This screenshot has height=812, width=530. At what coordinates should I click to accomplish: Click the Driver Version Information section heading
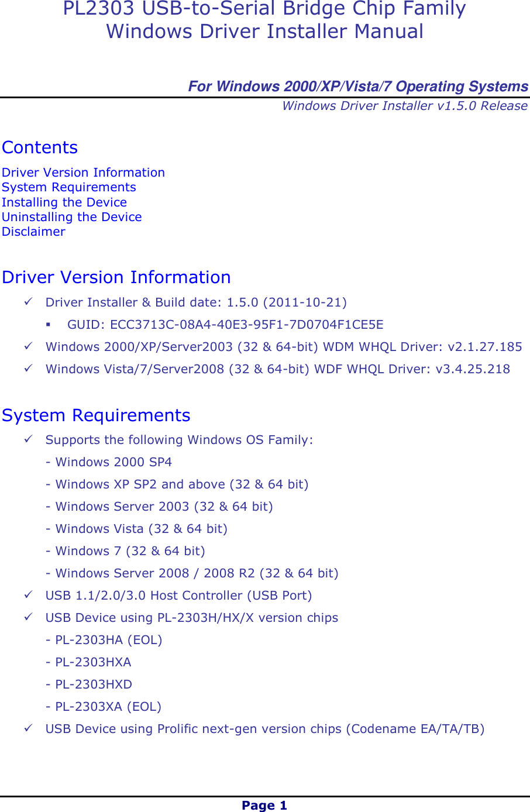(x=116, y=277)
